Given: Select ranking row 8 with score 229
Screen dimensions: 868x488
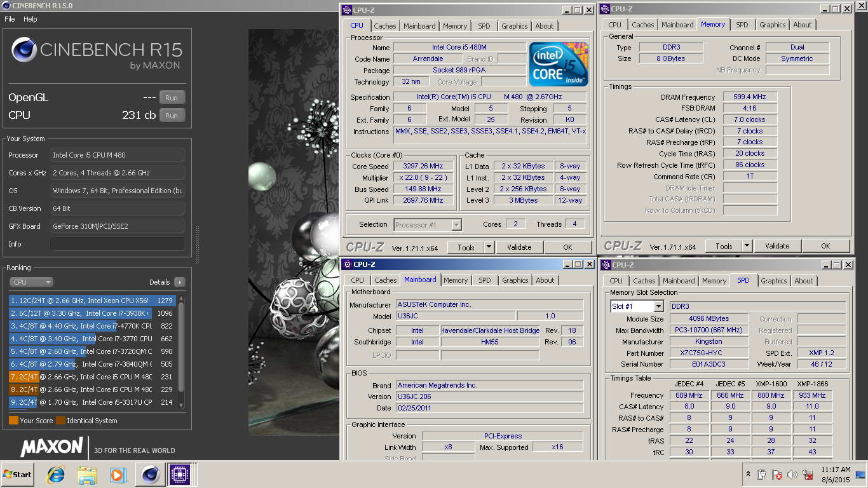Looking at the screenshot, I should 93,390.
